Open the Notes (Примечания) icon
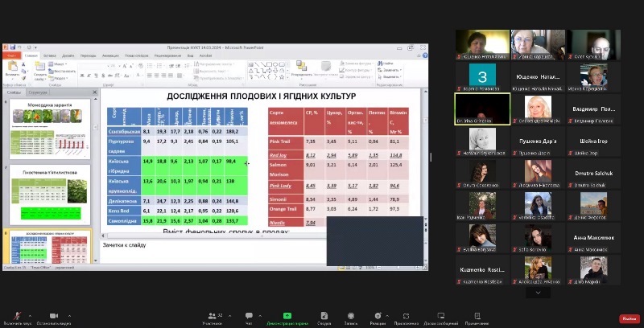644x328 pixels. pyautogui.click(x=477, y=316)
